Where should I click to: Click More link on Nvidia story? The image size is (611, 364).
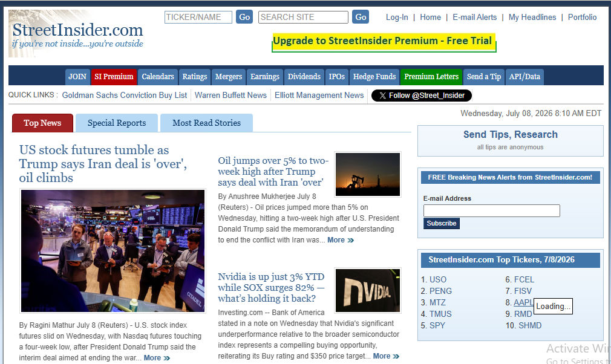point(386,356)
